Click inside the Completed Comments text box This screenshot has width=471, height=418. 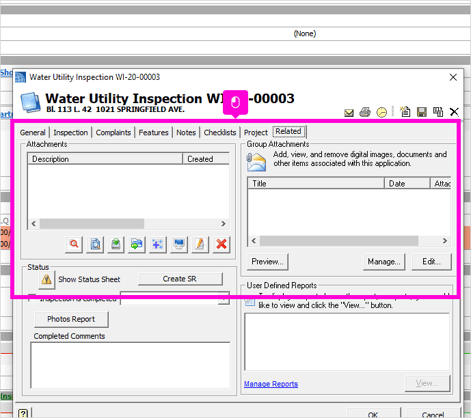tap(130, 365)
